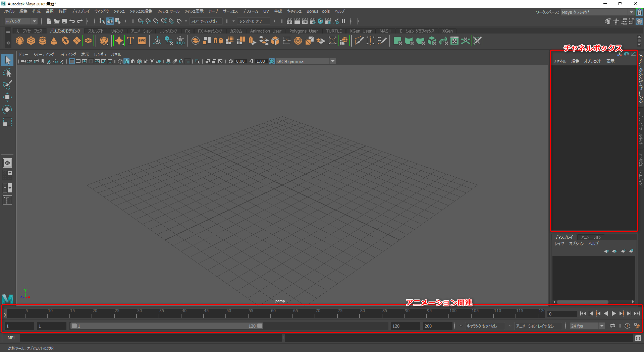Image resolution: width=644 pixels, height=352 pixels.
Task: Create a polygon plane from the shelf
Action: coord(77,41)
